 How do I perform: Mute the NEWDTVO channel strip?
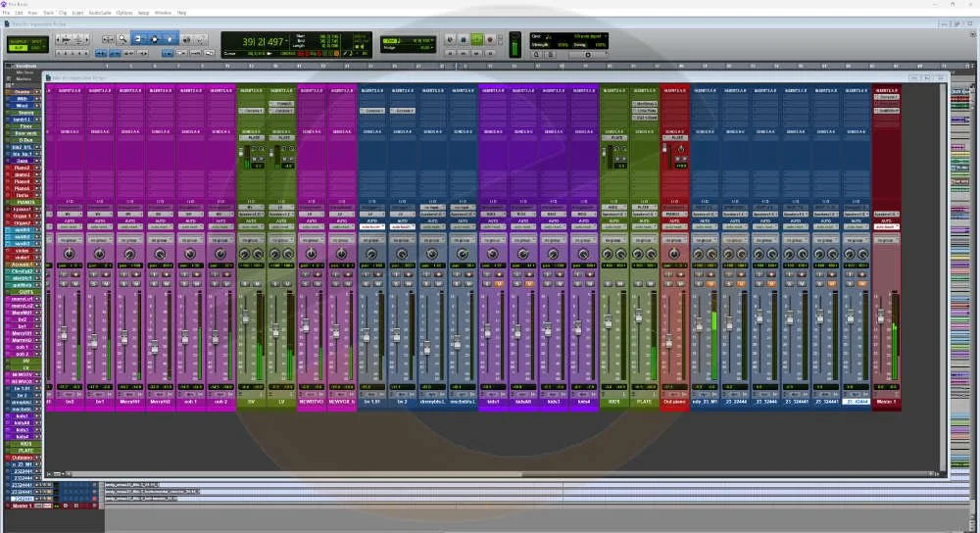(317, 283)
